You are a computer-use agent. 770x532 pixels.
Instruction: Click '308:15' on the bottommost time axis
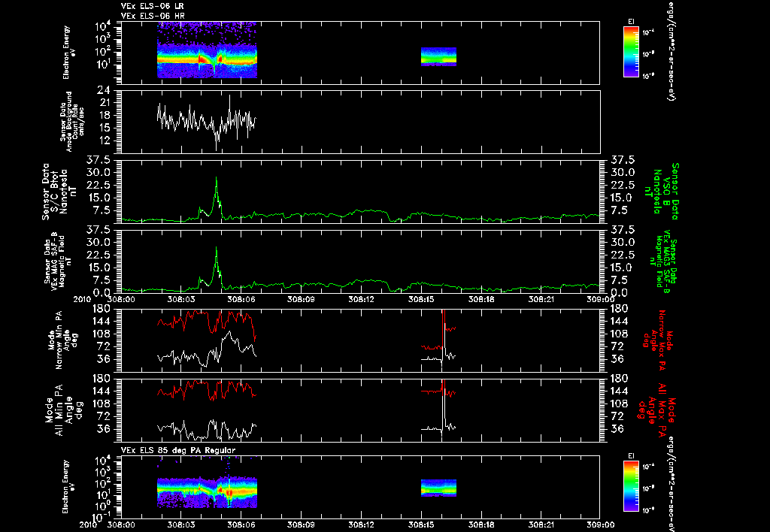click(421, 524)
